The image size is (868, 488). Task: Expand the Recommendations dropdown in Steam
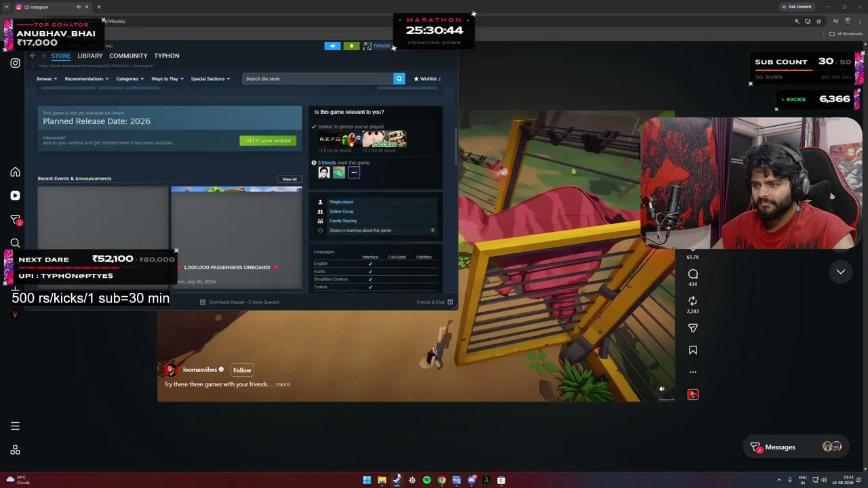[87, 79]
